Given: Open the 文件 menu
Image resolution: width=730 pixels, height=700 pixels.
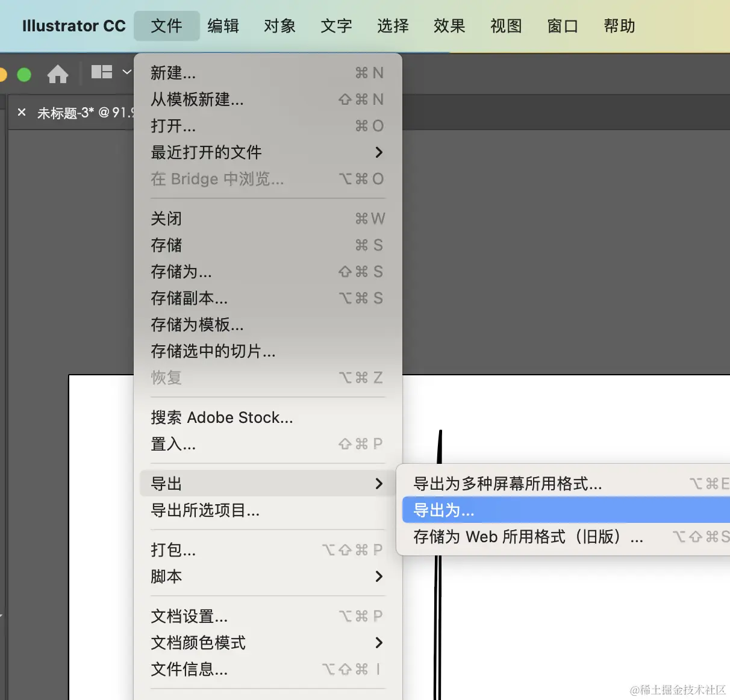Looking at the screenshot, I should (167, 26).
